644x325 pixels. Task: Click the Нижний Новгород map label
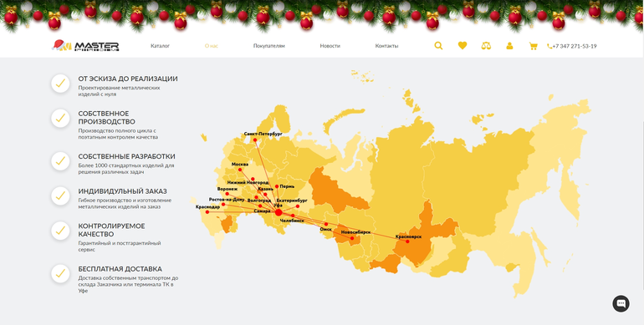coord(248,182)
